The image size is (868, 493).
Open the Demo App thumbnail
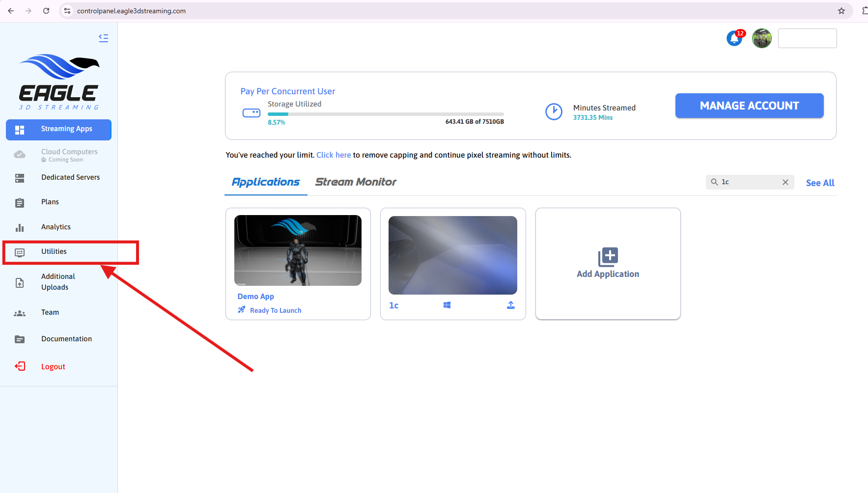click(x=298, y=250)
